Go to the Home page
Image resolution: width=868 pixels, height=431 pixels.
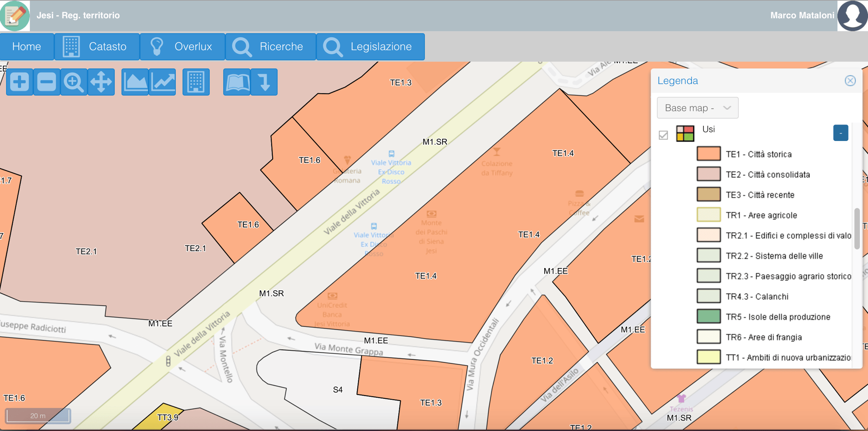point(27,47)
